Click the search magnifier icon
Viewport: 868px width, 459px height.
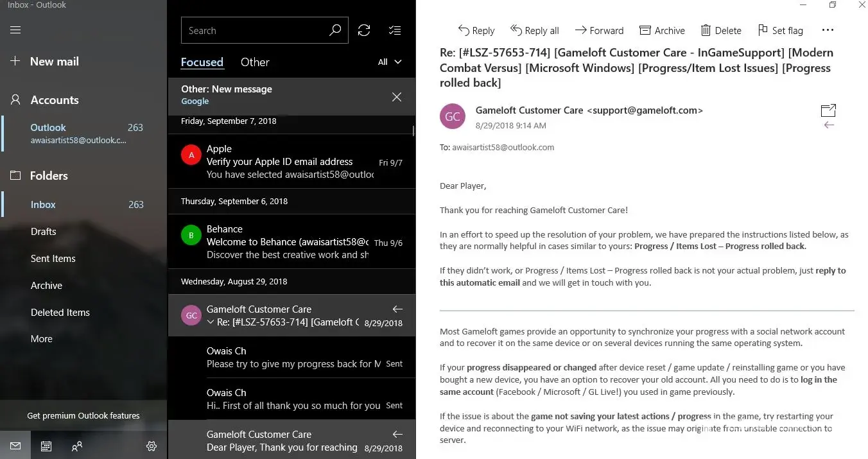(335, 30)
